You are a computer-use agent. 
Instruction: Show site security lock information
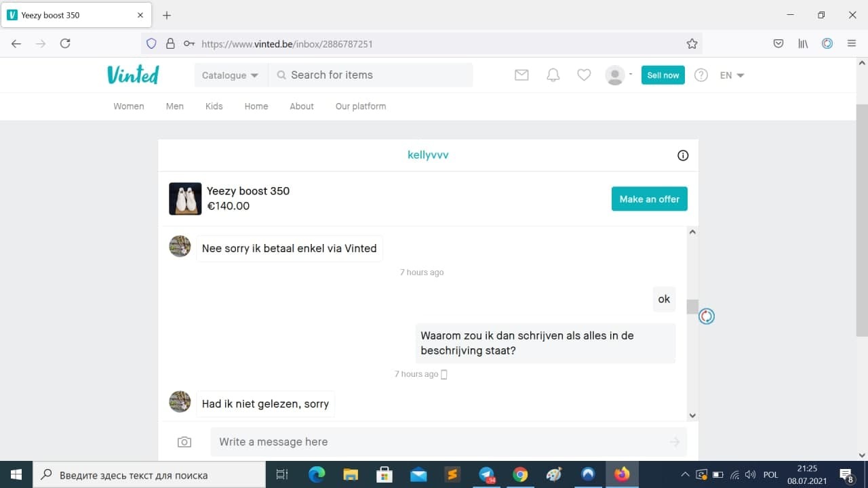[170, 43]
